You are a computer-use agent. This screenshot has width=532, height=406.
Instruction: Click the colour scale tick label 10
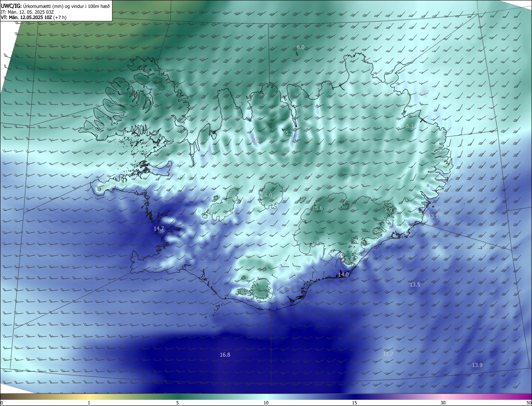pyautogui.click(x=266, y=403)
